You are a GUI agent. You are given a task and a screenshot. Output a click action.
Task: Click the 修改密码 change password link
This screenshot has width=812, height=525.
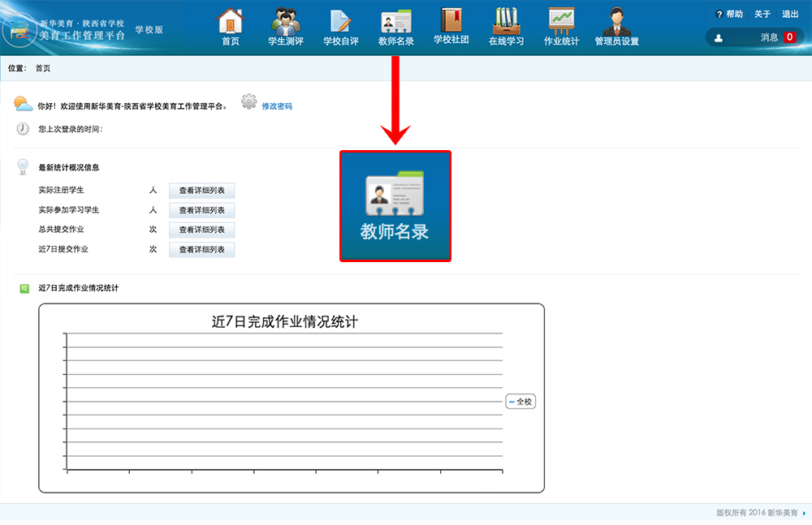point(277,106)
